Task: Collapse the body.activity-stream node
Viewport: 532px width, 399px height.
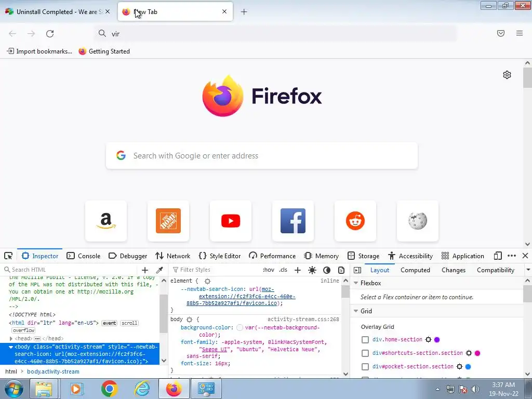Action: [11, 347]
